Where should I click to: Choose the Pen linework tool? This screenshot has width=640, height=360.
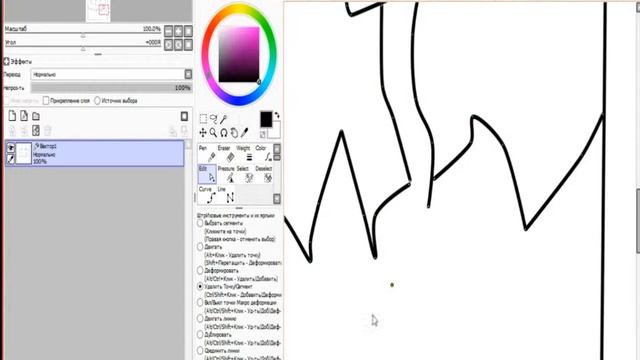207,153
